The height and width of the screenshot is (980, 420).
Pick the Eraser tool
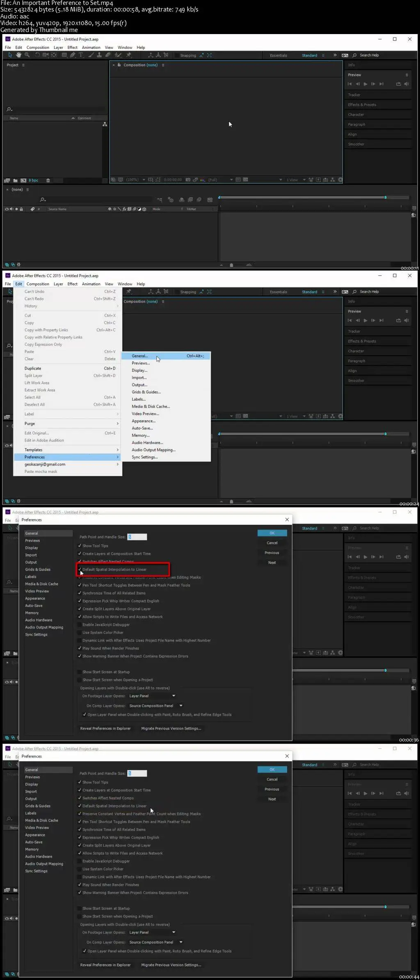click(108, 55)
